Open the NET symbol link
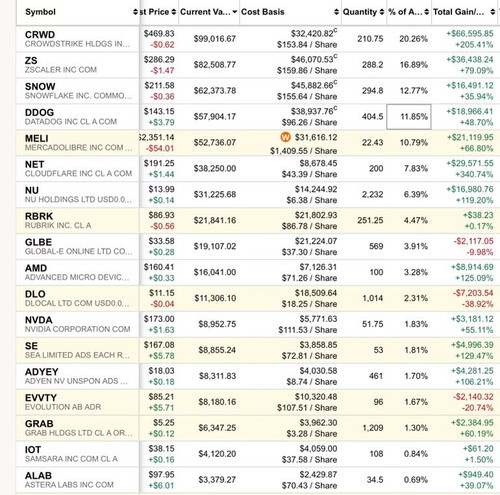This screenshot has height=495, width=500. (34, 164)
